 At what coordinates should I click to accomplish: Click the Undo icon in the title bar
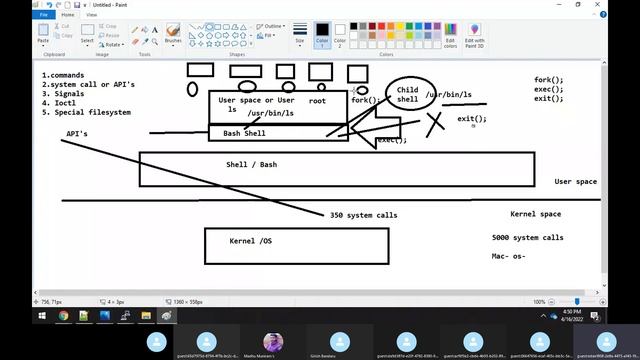pyautogui.click(x=49, y=5)
